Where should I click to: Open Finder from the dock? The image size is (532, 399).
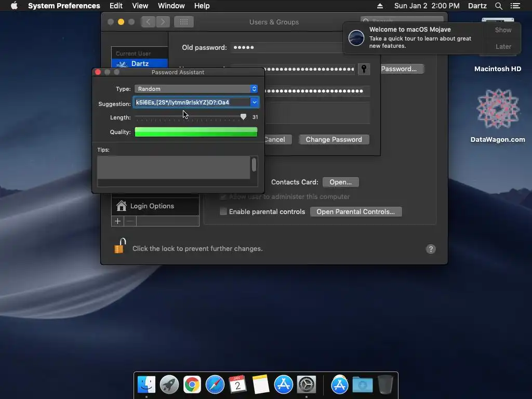coord(146,384)
